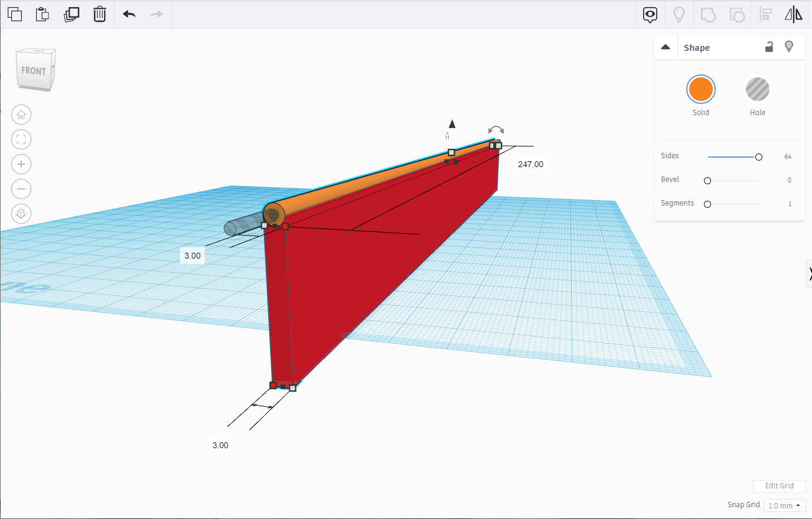
Task: Zoom in with the plus button
Action: point(21,164)
